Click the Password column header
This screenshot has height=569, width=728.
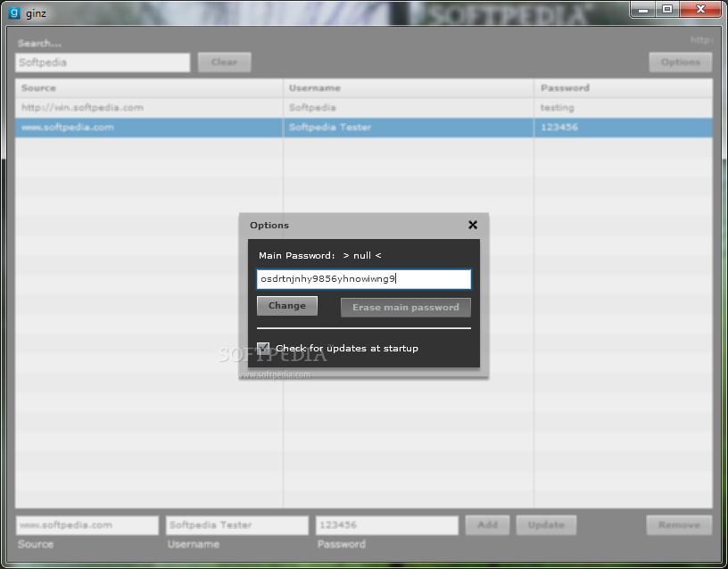click(623, 88)
